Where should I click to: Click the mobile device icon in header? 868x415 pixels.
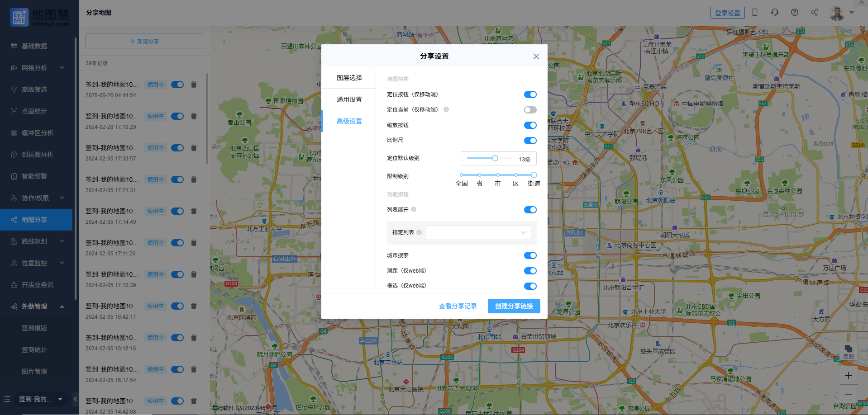coord(755,13)
